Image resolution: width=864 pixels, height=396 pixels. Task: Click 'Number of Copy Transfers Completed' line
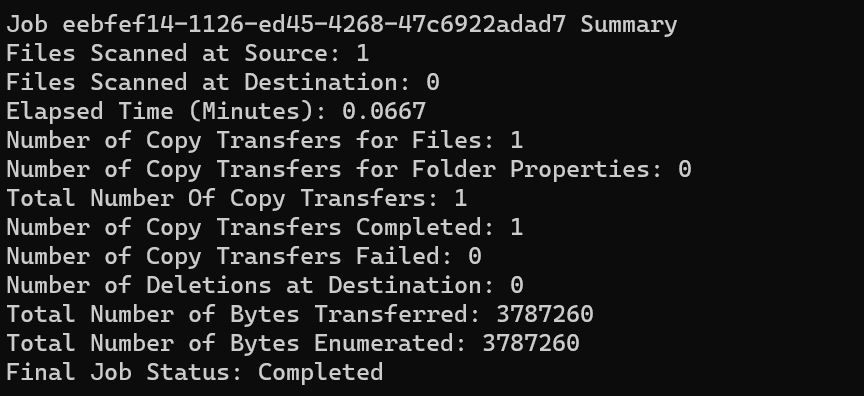pos(264,227)
